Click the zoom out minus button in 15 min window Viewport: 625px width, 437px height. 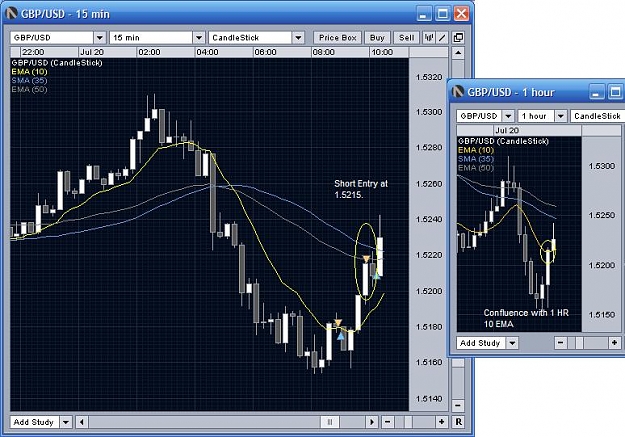click(x=387, y=422)
